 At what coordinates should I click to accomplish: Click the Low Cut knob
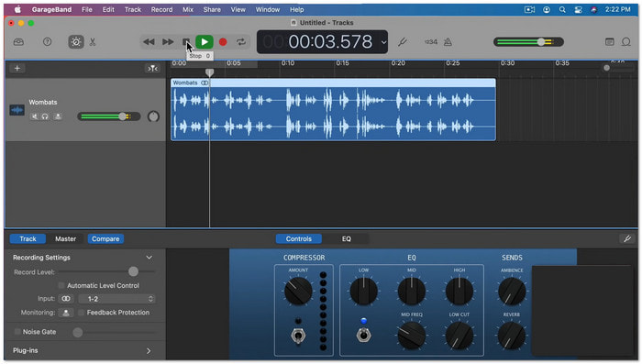[459, 336]
